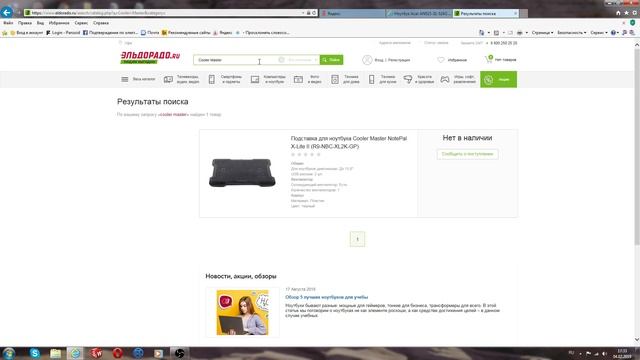Click the green Найти search button
The image size is (640, 360).
coord(331,60)
